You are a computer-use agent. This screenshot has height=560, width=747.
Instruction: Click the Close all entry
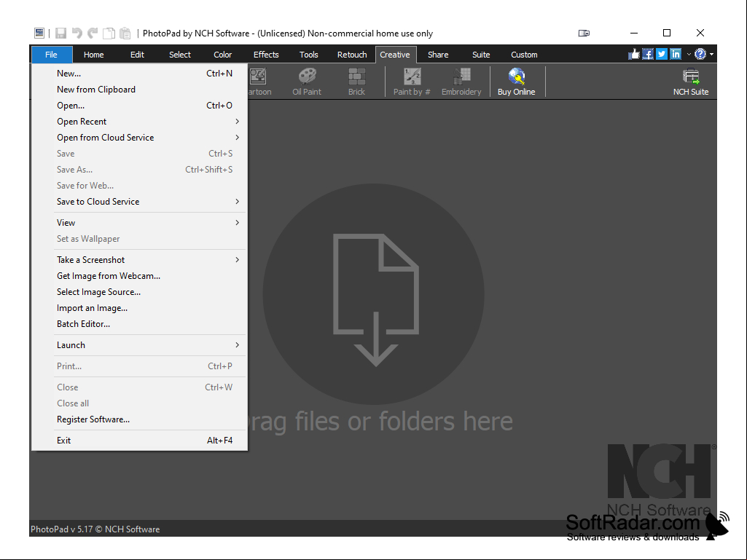pyautogui.click(x=140, y=403)
